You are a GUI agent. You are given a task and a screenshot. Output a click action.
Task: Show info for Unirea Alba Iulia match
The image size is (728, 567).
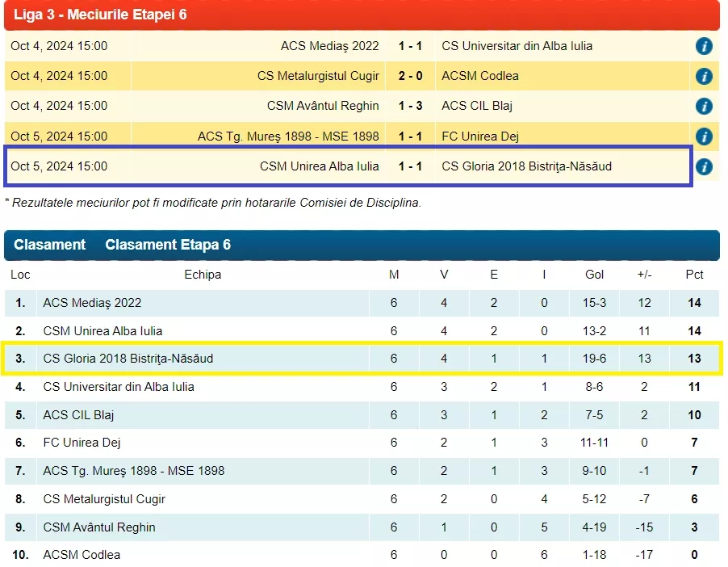(x=704, y=167)
